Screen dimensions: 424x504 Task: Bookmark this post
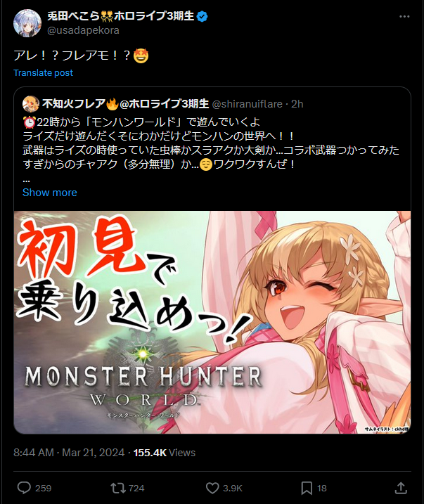307,488
